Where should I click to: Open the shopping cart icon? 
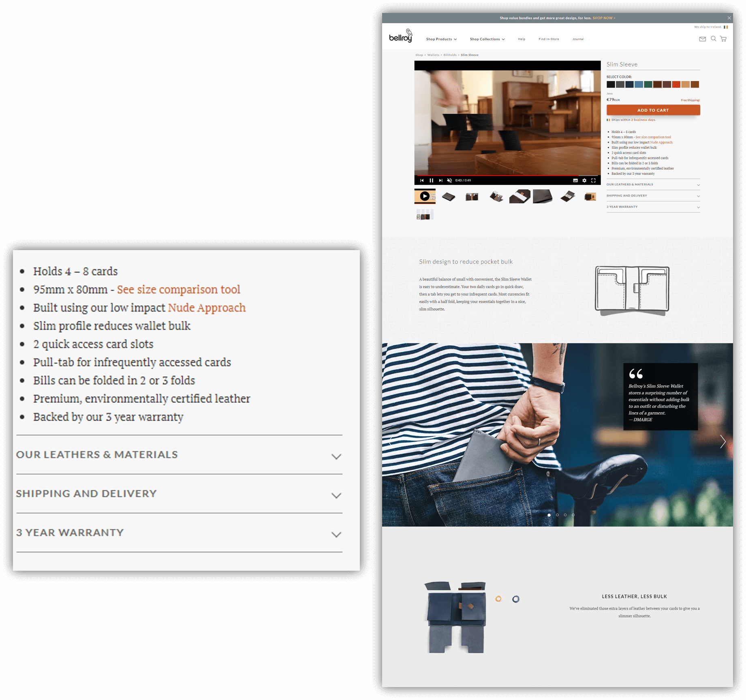pos(723,39)
